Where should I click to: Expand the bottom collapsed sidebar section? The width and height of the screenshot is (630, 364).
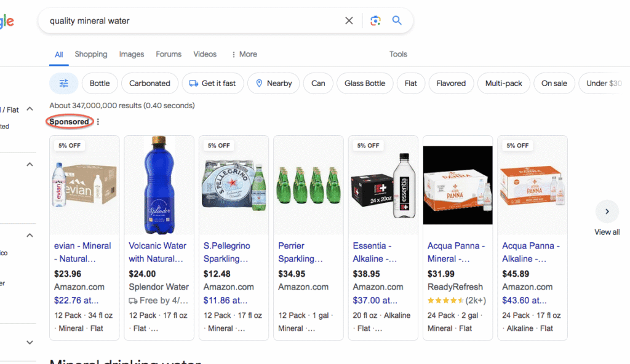coord(30,342)
